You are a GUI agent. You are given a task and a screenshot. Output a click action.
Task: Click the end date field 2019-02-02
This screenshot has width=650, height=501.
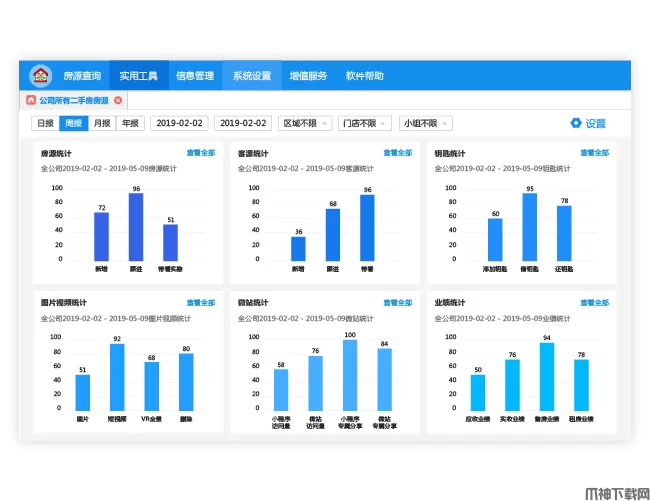click(243, 123)
